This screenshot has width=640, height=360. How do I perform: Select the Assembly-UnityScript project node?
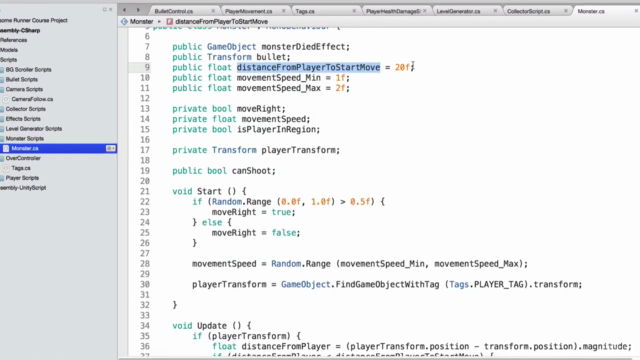(x=23, y=188)
